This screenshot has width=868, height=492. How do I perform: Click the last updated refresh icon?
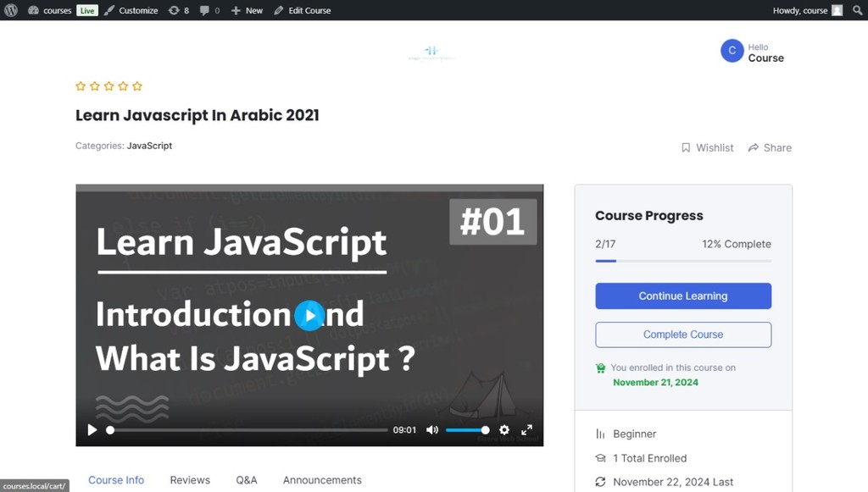tap(601, 482)
